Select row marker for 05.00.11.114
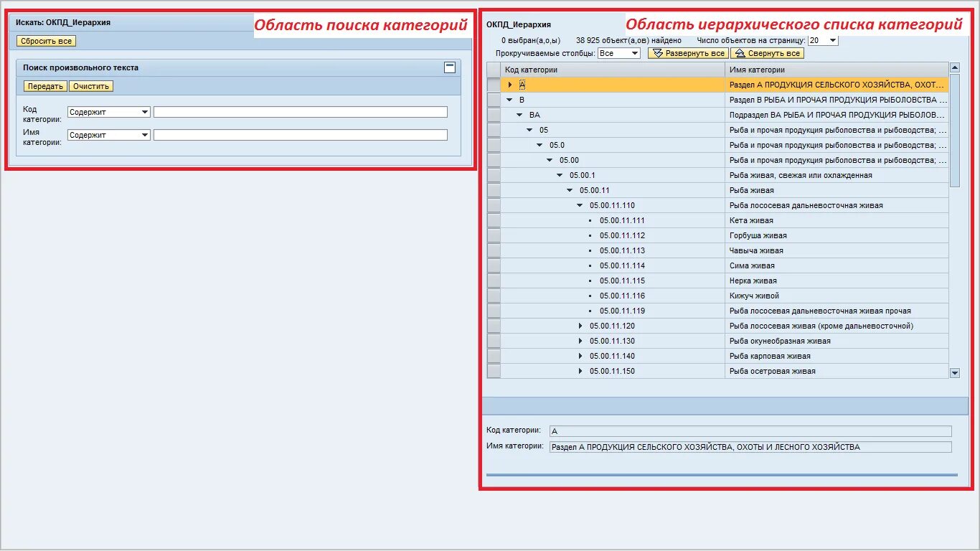The image size is (980, 551). 494,265
